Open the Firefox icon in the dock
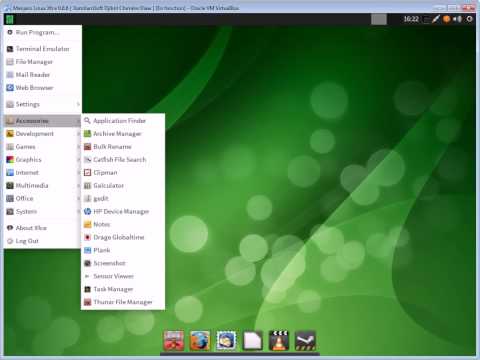Image resolution: width=480 pixels, height=360 pixels. (x=200, y=340)
